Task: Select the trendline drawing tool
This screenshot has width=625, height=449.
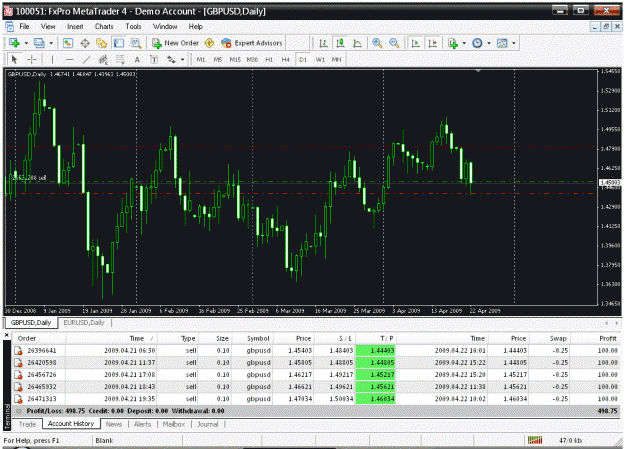Action: point(86,60)
